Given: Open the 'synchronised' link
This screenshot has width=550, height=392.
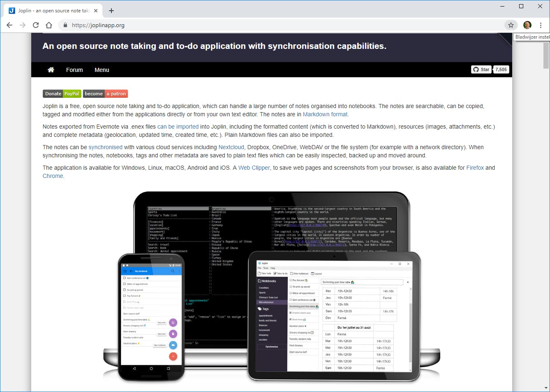Looking at the screenshot, I should coord(106,147).
